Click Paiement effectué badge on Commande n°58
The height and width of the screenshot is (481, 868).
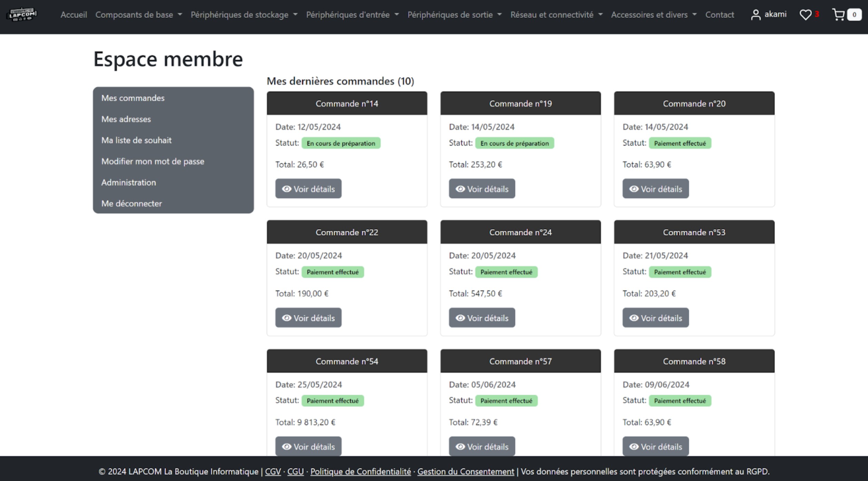pos(680,401)
